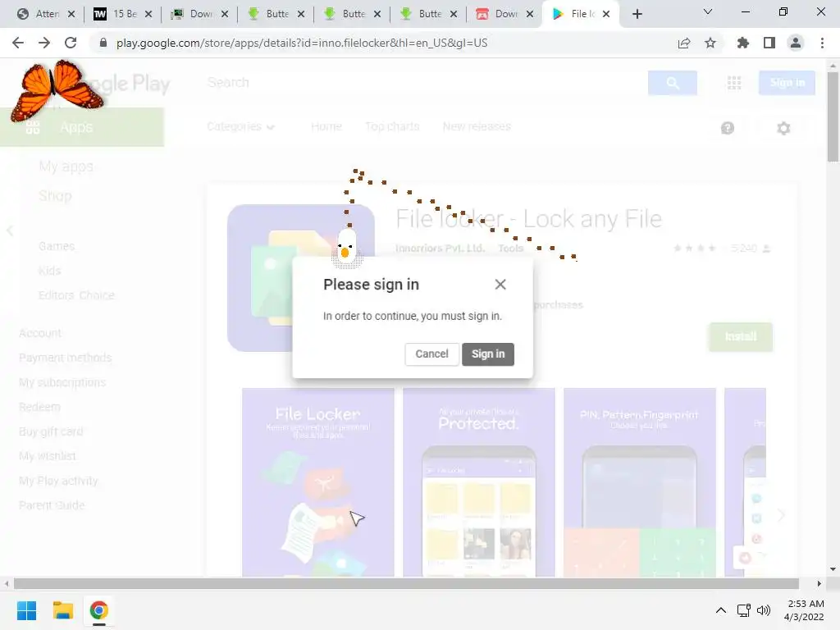Open the Tools category link
This screenshot has height=630, width=840.
coord(510,249)
